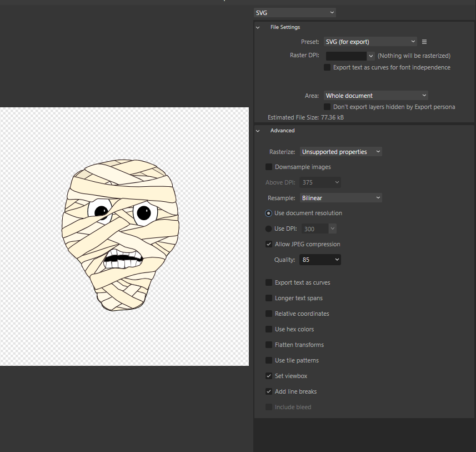Uncheck the Add line breaks checkbox
The width and height of the screenshot is (476, 452).
pyautogui.click(x=269, y=391)
